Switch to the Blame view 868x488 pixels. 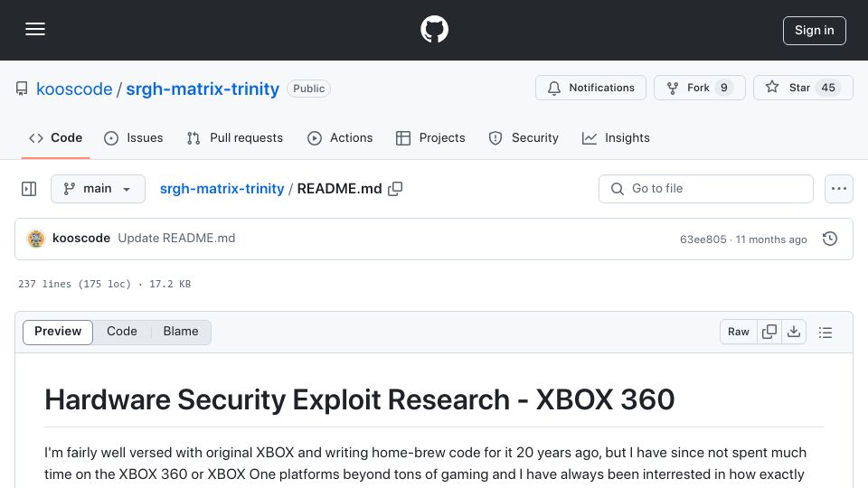pos(181,332)
